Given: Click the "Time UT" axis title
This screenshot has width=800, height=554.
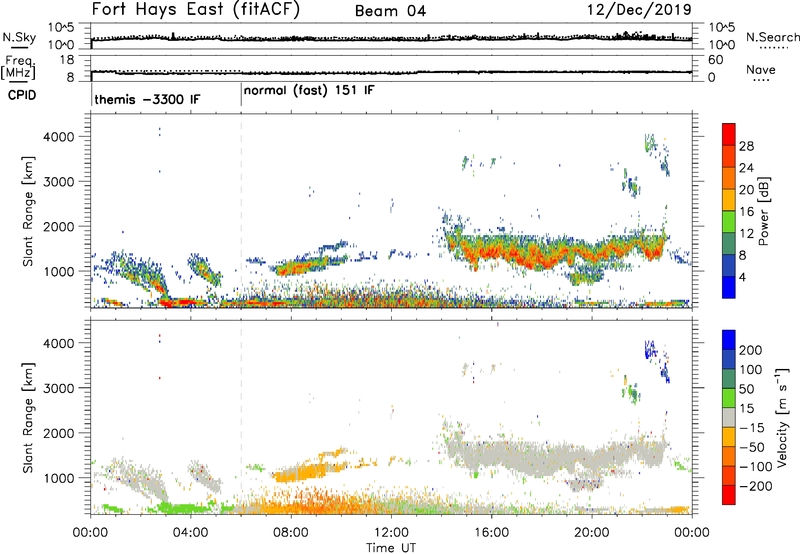Looking at the screenshot, I should point(391,547).
